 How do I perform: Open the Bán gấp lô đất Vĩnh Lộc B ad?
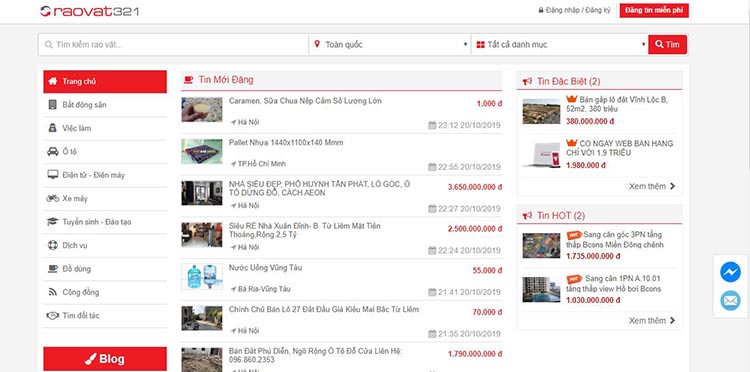tap(618, 104)
